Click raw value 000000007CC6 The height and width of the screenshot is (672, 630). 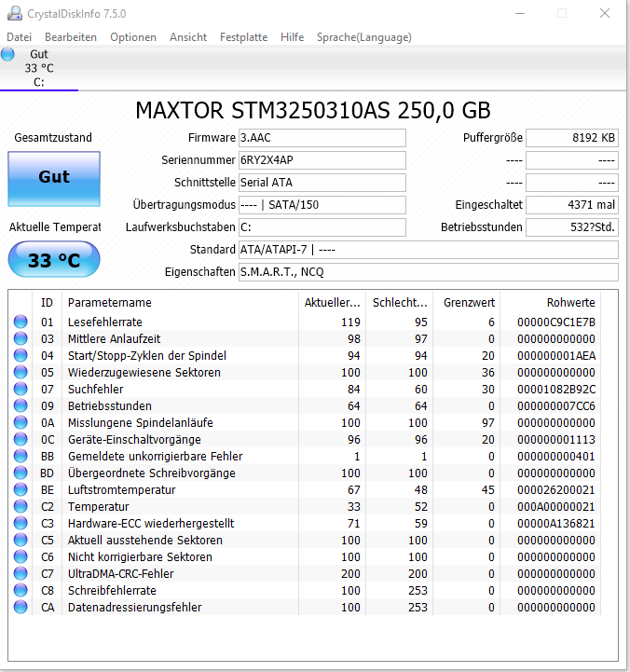point(555,405)
